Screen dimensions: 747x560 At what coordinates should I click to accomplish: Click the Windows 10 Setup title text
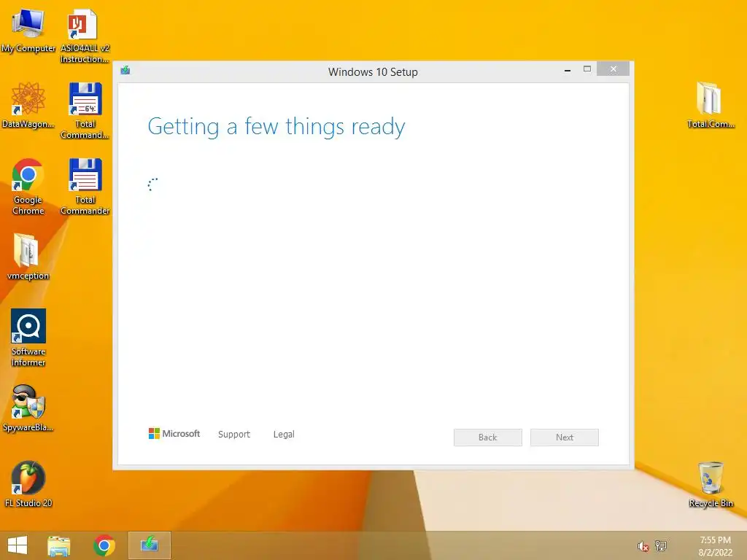(373, 72)
